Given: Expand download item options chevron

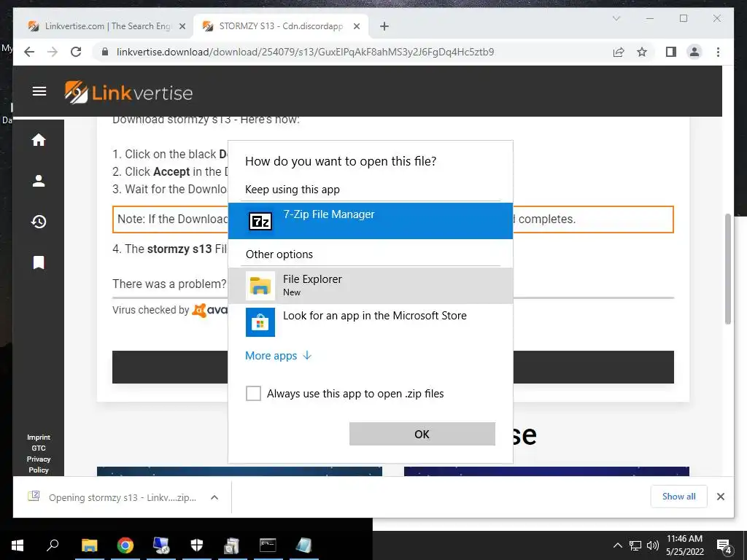Looking at the screenshot, I should coord(214,497).
